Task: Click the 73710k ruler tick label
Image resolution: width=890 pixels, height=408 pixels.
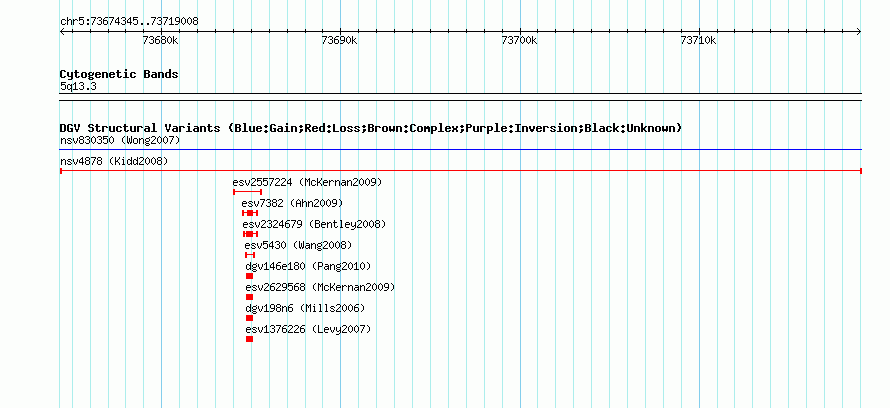Action: 698,41
